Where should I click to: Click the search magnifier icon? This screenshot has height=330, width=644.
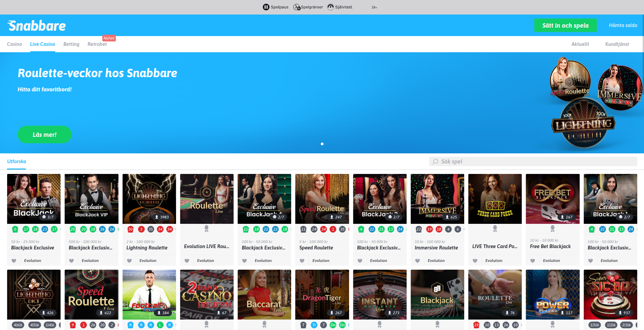pyautogui.click(x=435, y=161)
